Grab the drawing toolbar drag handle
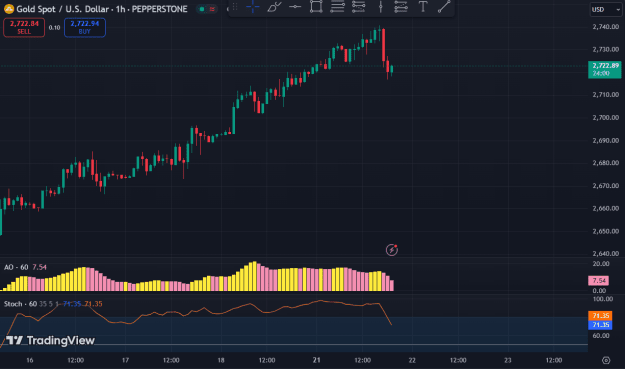Image resolution: width=625 pixels, height=369 pixels. tap(235, 7)
